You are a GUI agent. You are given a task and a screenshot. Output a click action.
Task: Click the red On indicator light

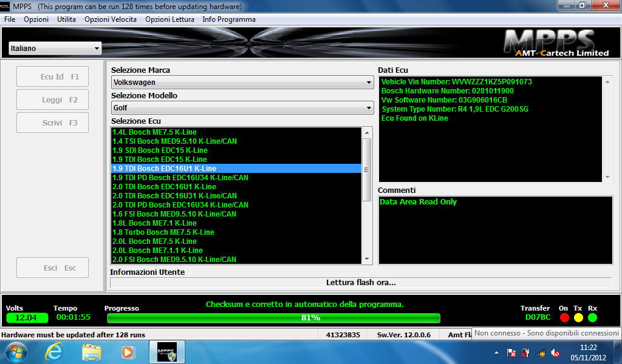pos(564,318)
